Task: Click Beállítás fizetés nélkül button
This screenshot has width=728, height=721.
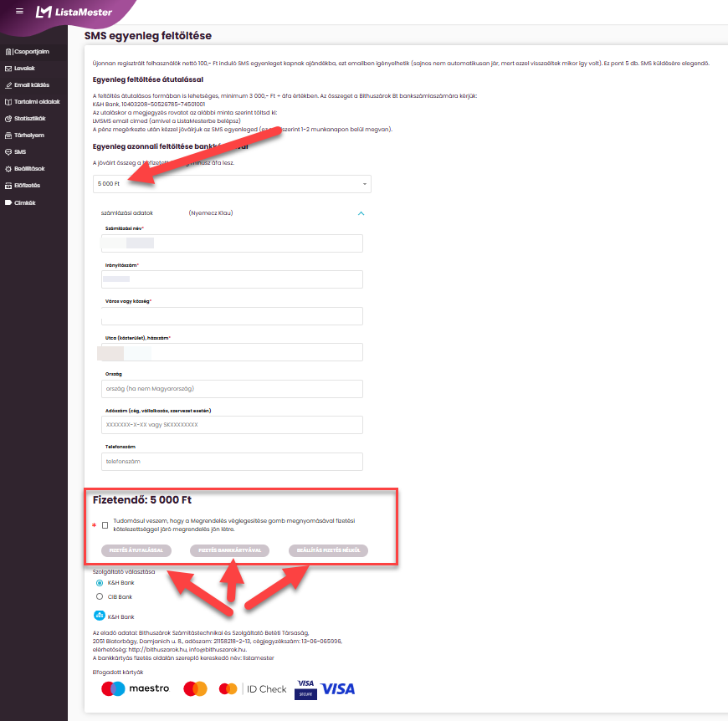Action: point(328,550)
